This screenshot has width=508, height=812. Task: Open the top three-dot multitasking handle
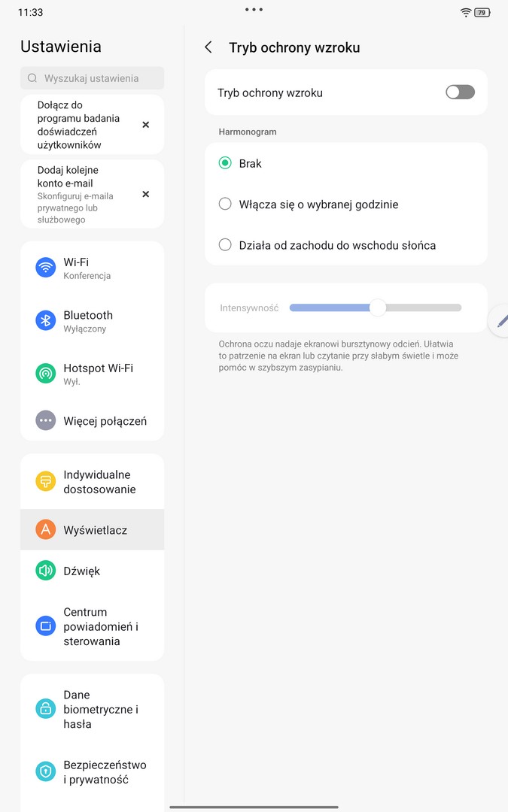click(x=254, y=9)
